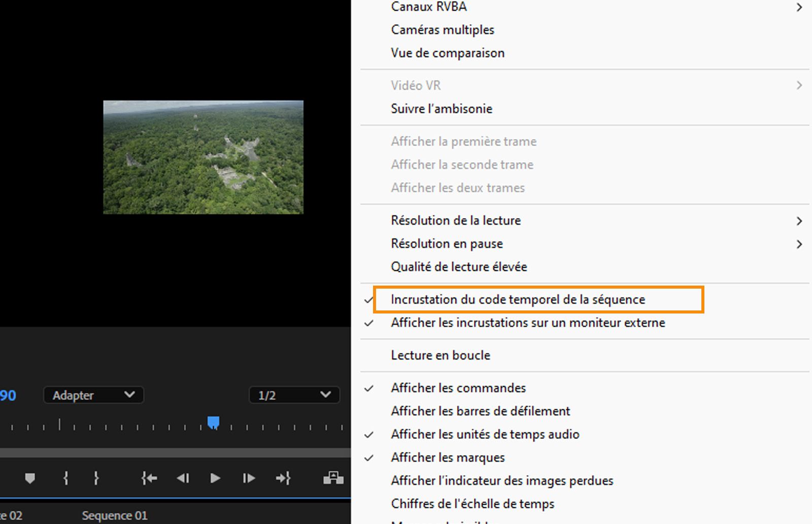The image size is (812, 524).
Task: Click the Go to In point icon
Action: [x=149, y=478]
